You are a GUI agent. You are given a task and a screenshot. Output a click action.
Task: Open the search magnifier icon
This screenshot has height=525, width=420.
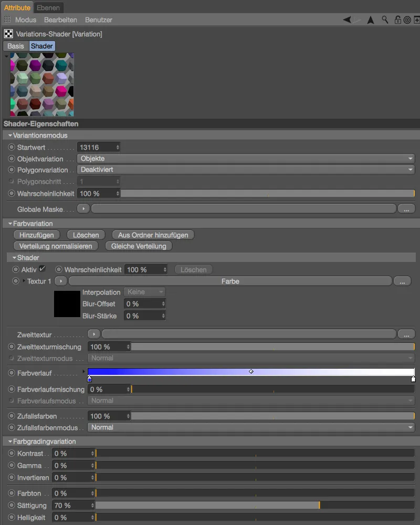pyautogui.click(x=385, y=20)
